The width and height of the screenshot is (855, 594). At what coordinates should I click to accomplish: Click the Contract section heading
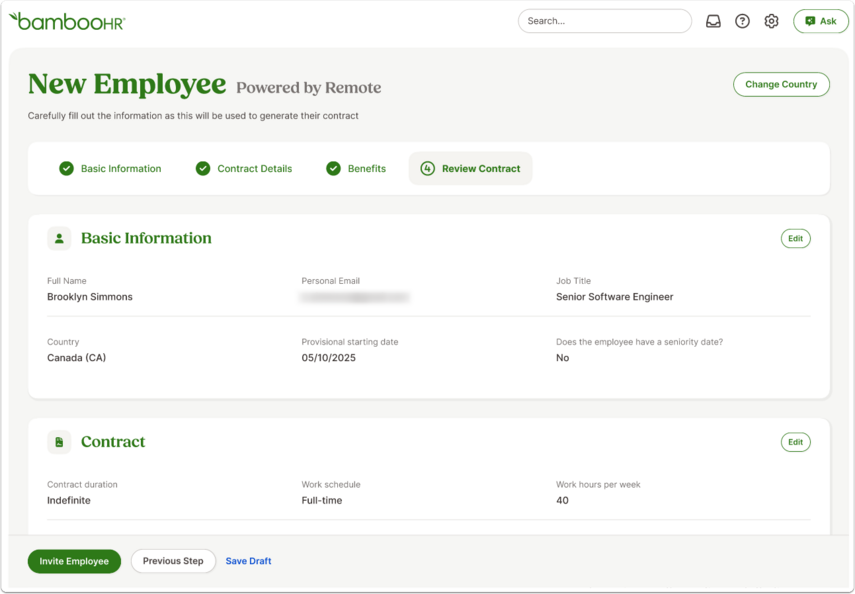tap(113, 442)
